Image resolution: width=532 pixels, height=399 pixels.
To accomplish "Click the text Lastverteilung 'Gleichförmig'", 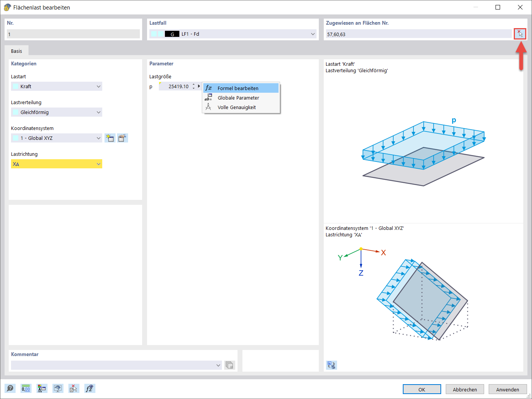I will point(356,70).
